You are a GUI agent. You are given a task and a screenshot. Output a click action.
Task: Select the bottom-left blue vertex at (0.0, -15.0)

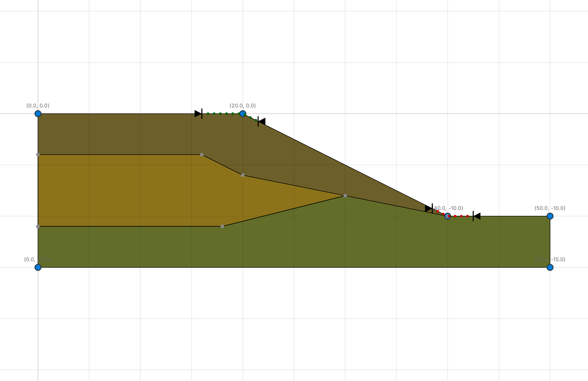tap(38, 267)
